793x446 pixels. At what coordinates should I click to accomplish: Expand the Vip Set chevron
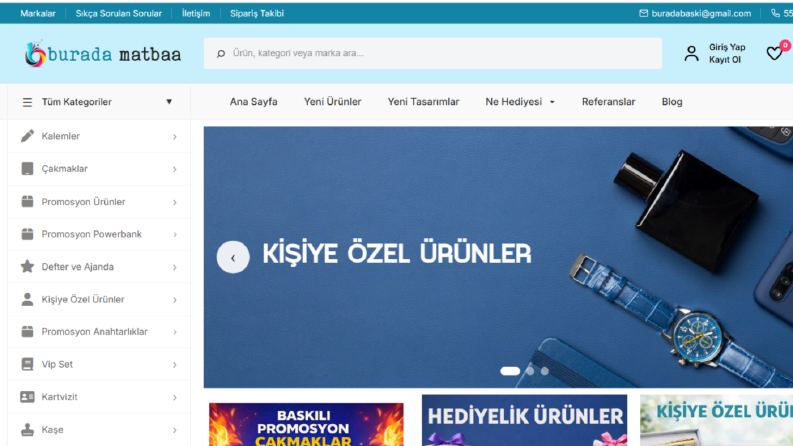coord(174,365)
